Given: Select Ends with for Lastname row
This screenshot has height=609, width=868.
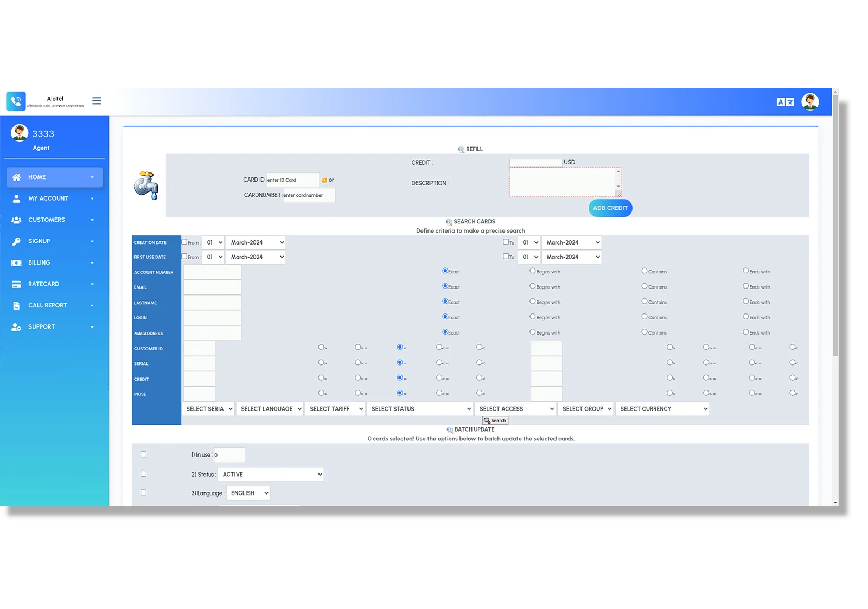Looking at the screenshot, I should click(x=746, y=302).
